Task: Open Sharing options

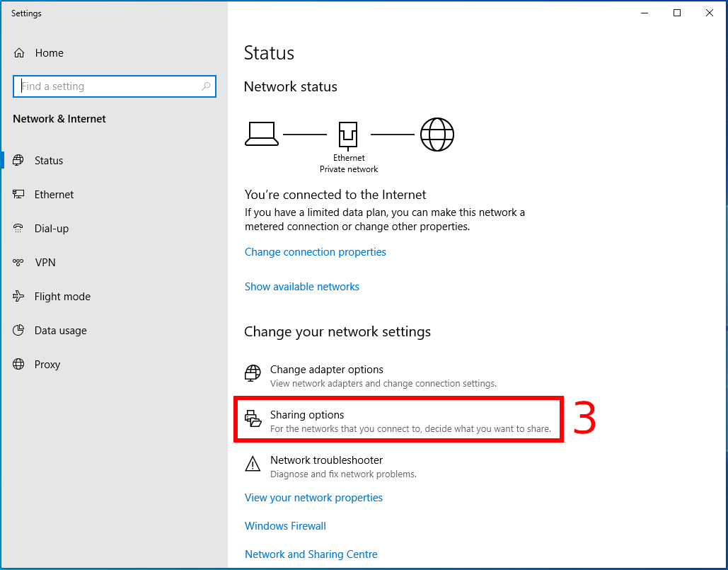Action: point(307,415)
